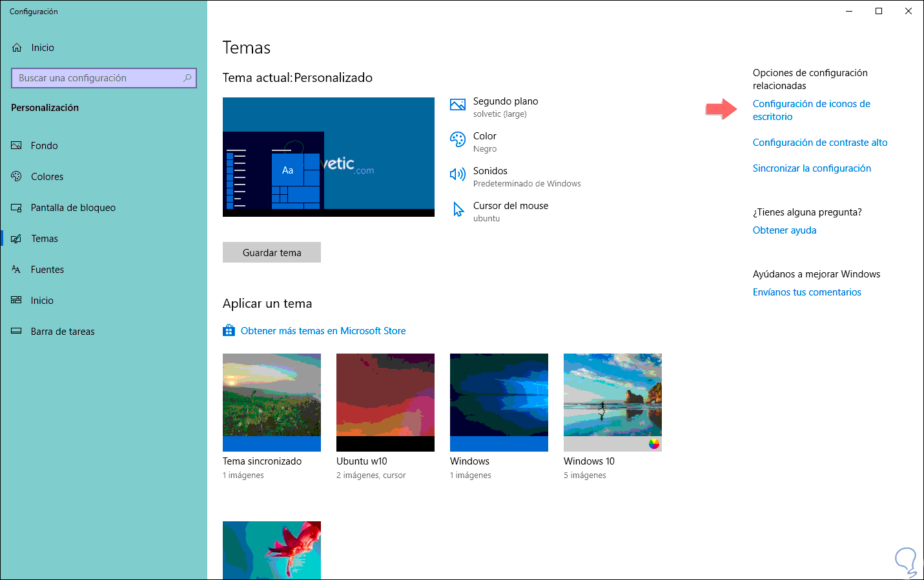Click the Microsoft Store bag icon
The image size is (924, 580).
[229, 331]
